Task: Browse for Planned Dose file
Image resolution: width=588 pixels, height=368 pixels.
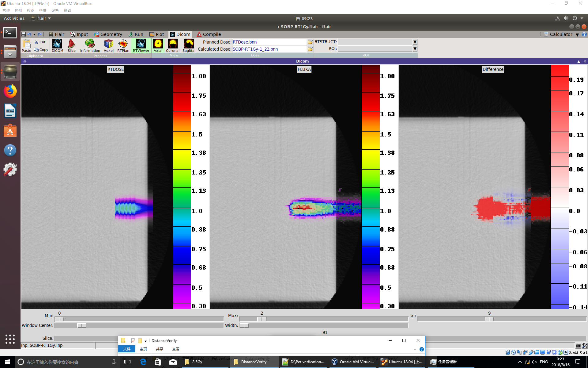Action: [x=310, y=42]
